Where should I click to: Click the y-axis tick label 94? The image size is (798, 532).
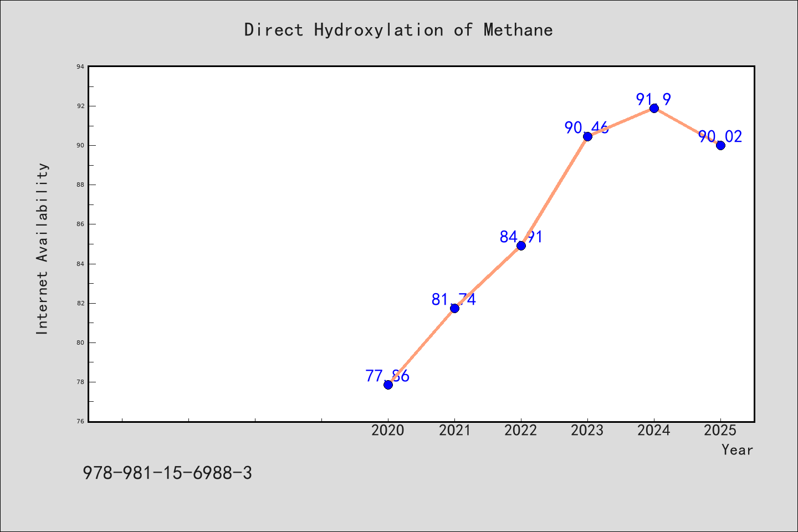(80, 66)
